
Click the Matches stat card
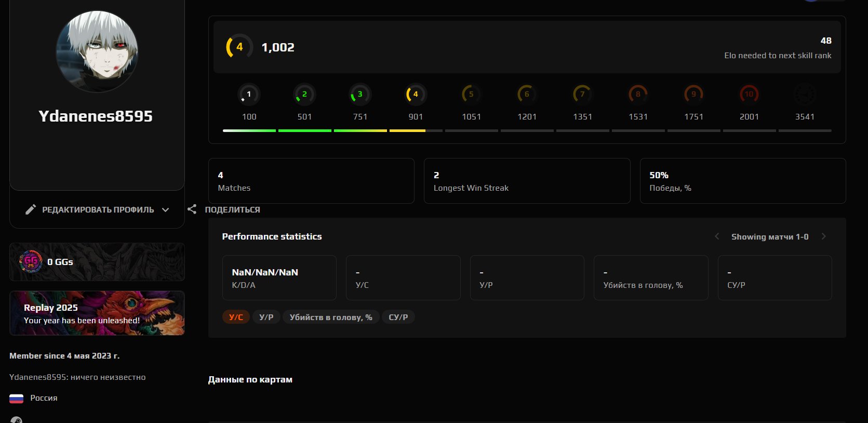[311, 181]
